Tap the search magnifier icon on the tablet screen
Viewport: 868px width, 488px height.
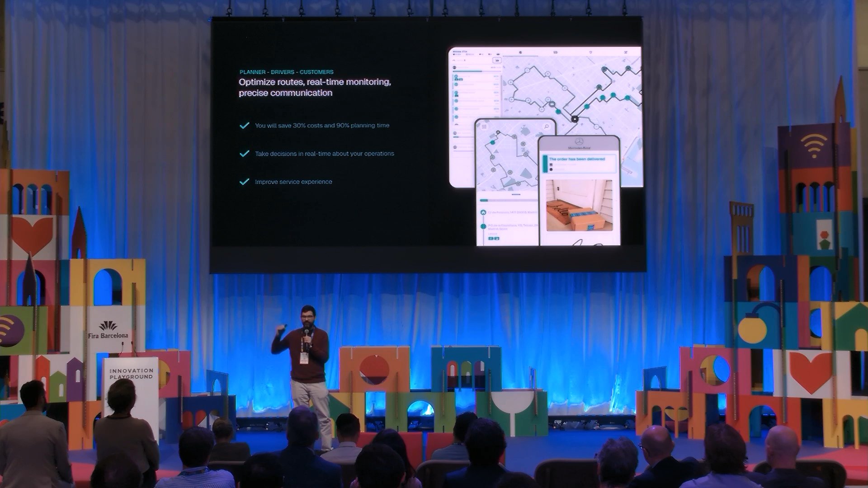click(546, 127)
